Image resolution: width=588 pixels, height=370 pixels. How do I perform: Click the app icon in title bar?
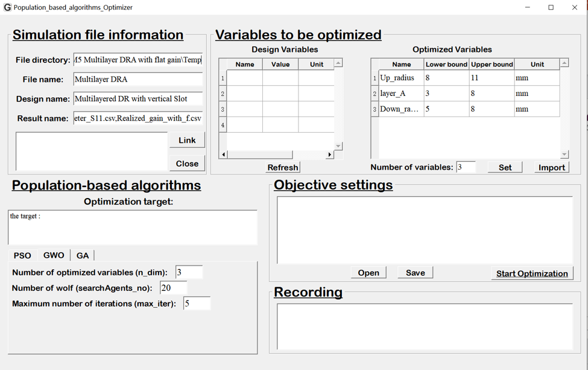pyautogui.click(x=7, y=7)
